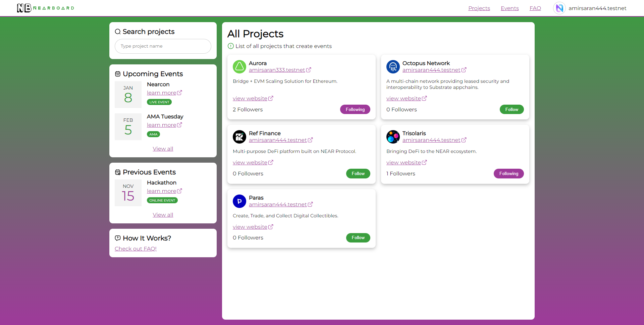644x325 pixels.
Task: Click the Ref Finance logo
Action: click(x=239, y=137)
